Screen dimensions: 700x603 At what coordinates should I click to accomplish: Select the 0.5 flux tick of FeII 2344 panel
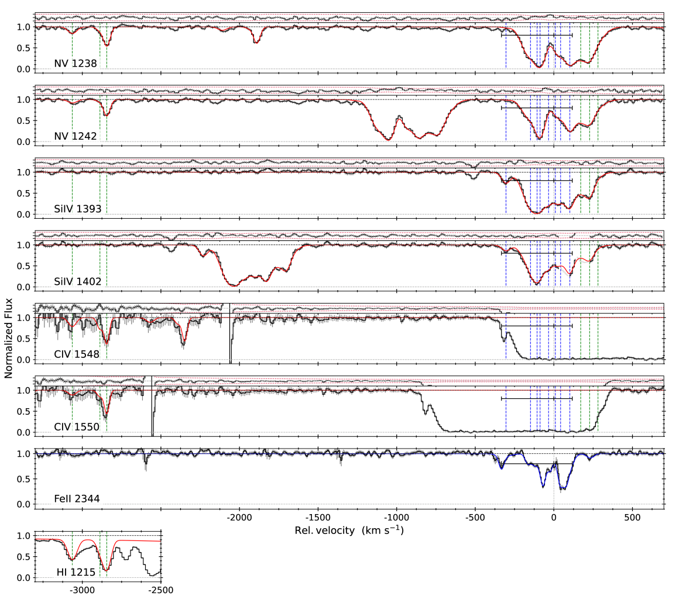(x=23, y=480)
